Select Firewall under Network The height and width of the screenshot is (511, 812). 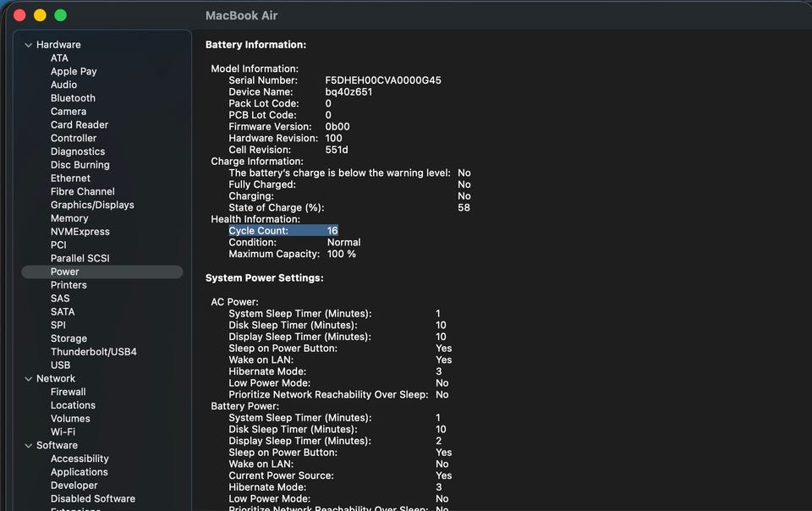[69, 392]
